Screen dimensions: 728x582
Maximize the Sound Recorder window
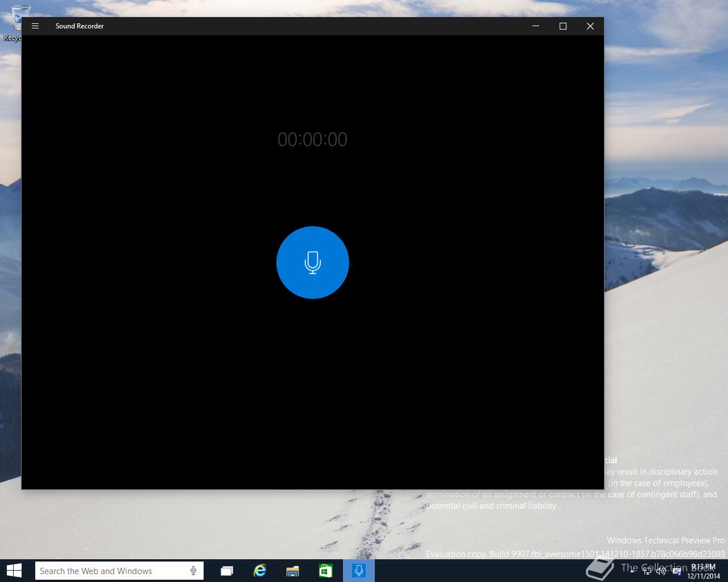tap(563, 26)
